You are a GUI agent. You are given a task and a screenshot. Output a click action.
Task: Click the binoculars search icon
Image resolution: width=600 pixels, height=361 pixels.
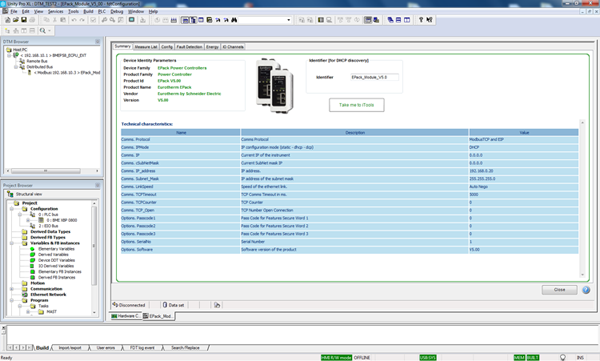click(234, 20)
